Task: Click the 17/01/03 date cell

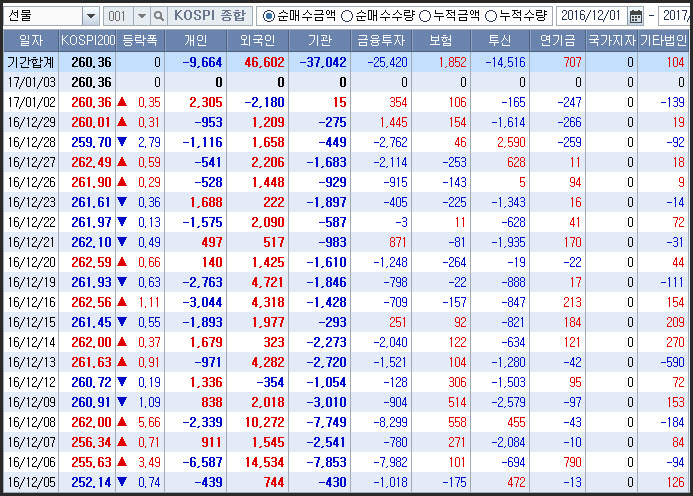Action: click(32, 82)
